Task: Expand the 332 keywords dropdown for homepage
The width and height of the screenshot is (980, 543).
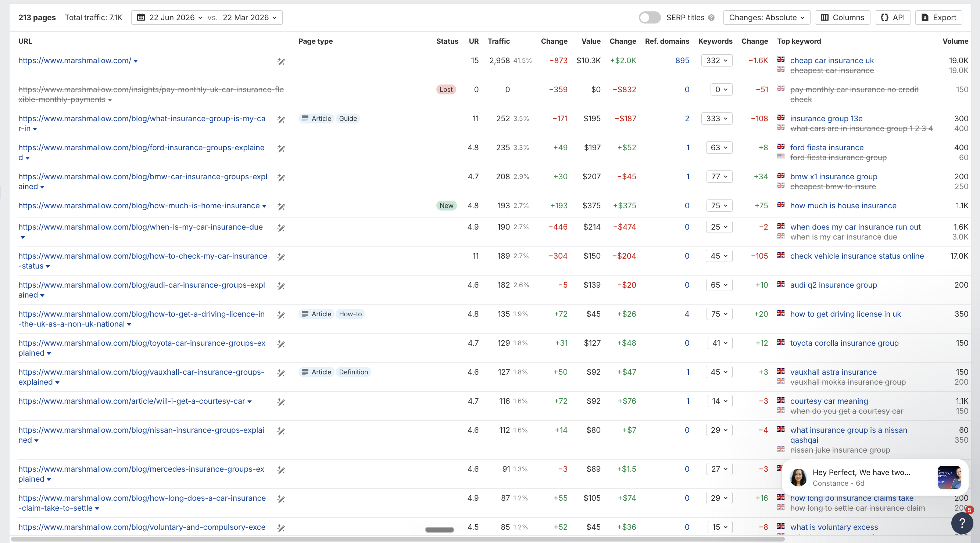Action: pyautogui.click(x=716, y=61)
